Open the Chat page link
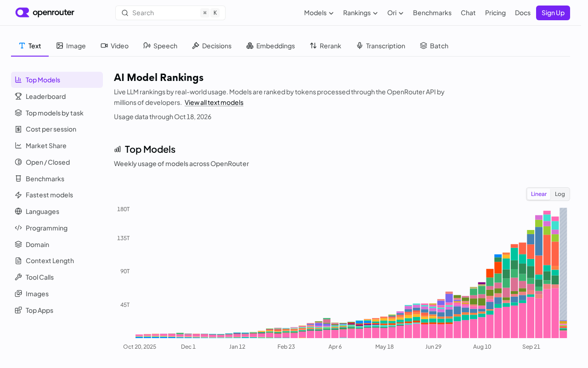Viewport: 588px width, 368px height. pyautogui.click(x=468, y=13)
